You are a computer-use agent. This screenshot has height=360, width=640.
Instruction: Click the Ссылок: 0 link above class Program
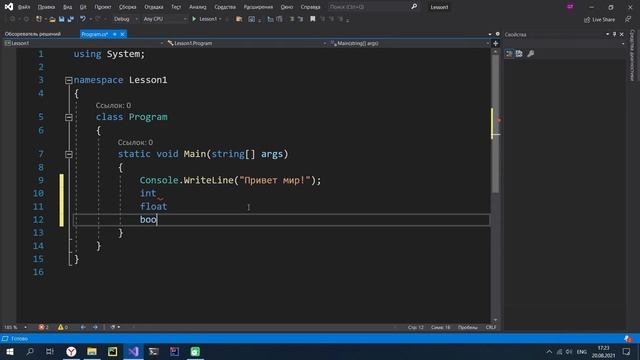tap(113, 105)
